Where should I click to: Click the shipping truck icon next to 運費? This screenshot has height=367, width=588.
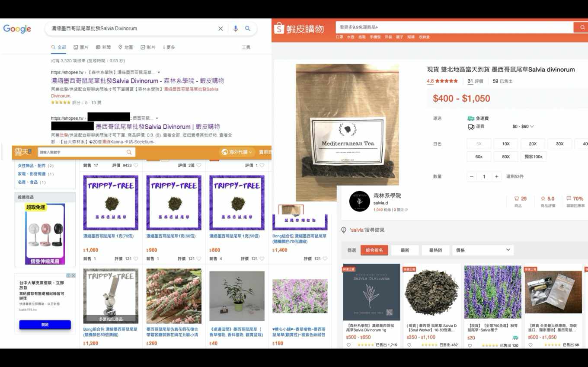pyautogui.click(x=471, y=127)
